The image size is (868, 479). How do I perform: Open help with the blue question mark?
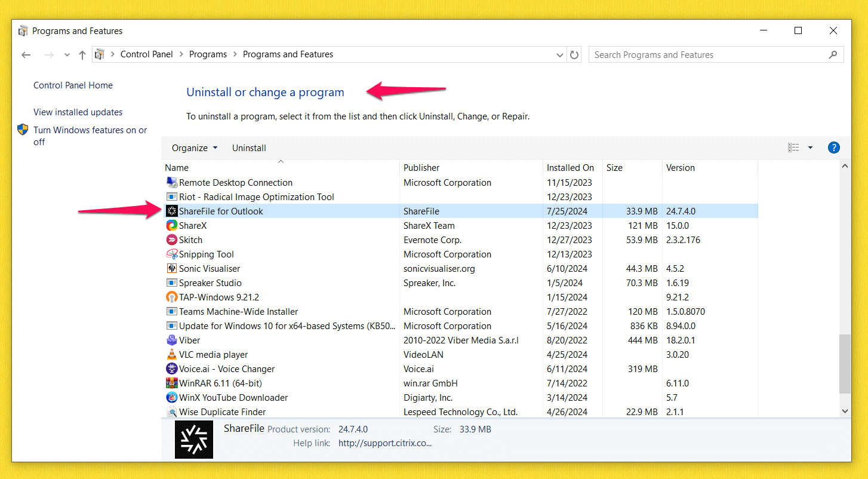[834, 148]
